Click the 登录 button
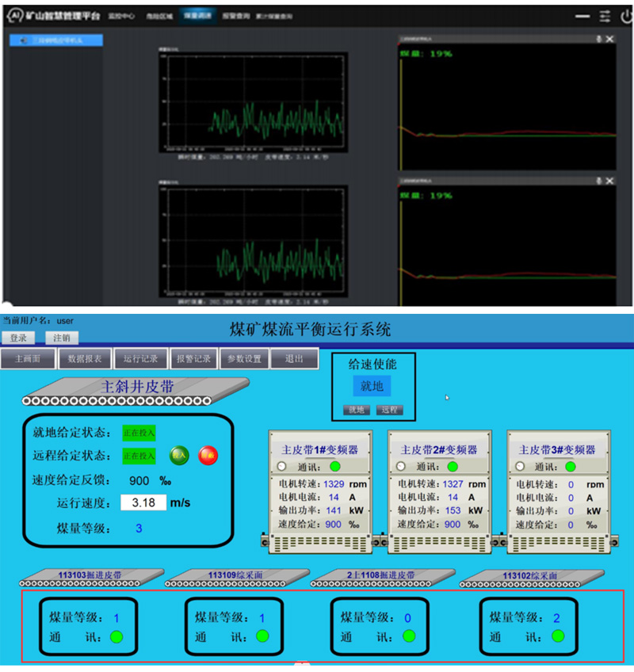The image size is (634, 672). [x=17, y=338]
